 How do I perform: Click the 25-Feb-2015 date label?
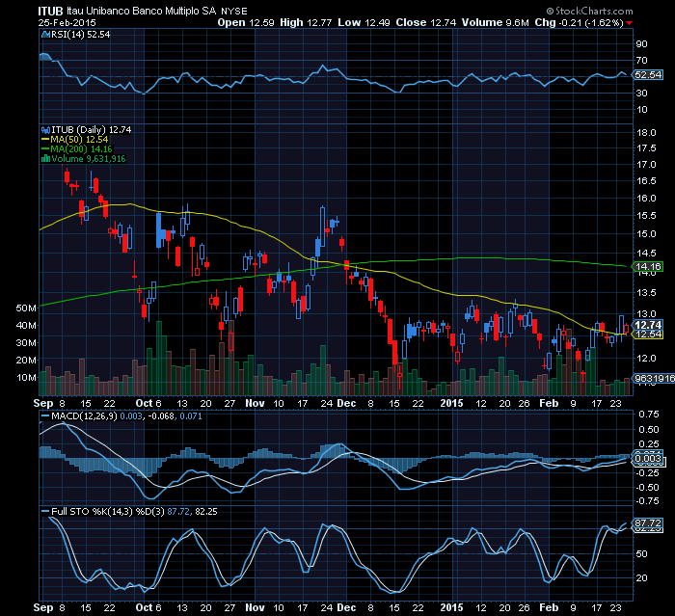point(67,23)
